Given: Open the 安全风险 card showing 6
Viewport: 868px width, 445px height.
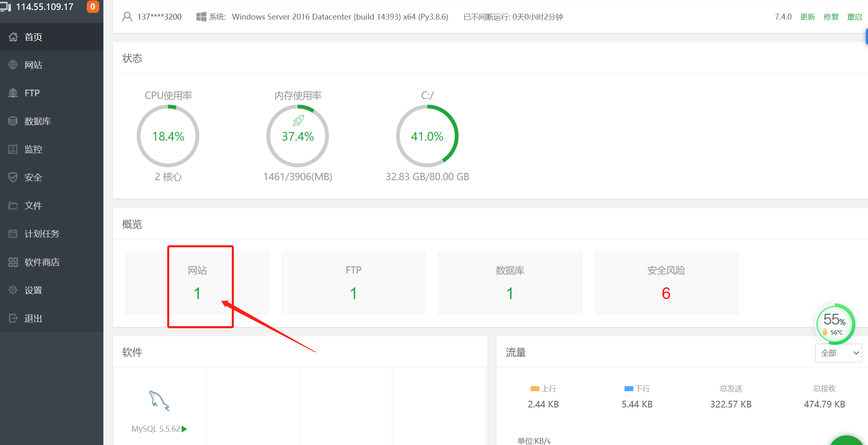Looking at the screenshot, I should tap(666, 283).
